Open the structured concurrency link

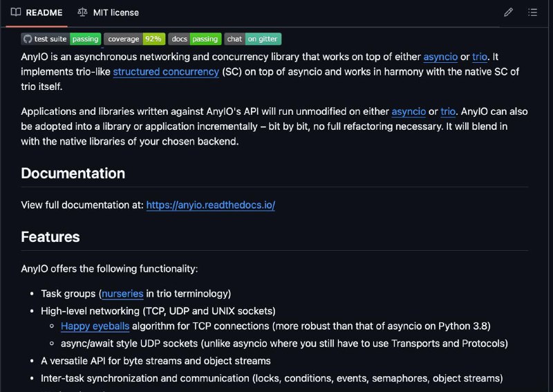(x=166, y=72)
